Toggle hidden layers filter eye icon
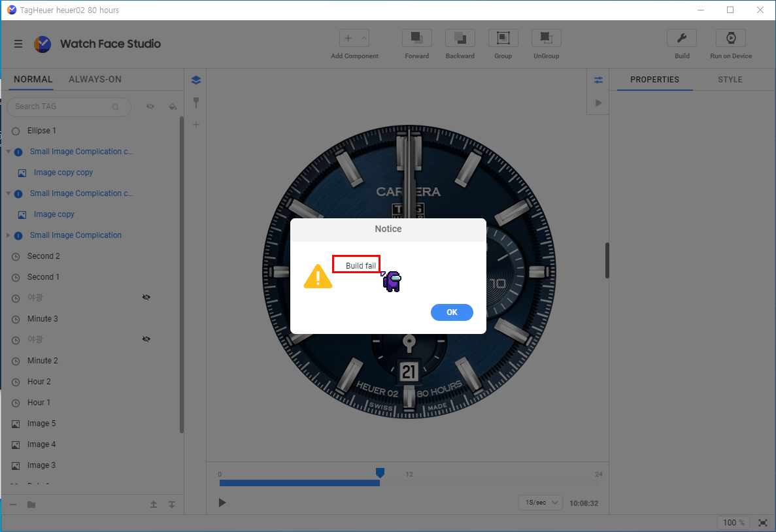 pos(150,107)
